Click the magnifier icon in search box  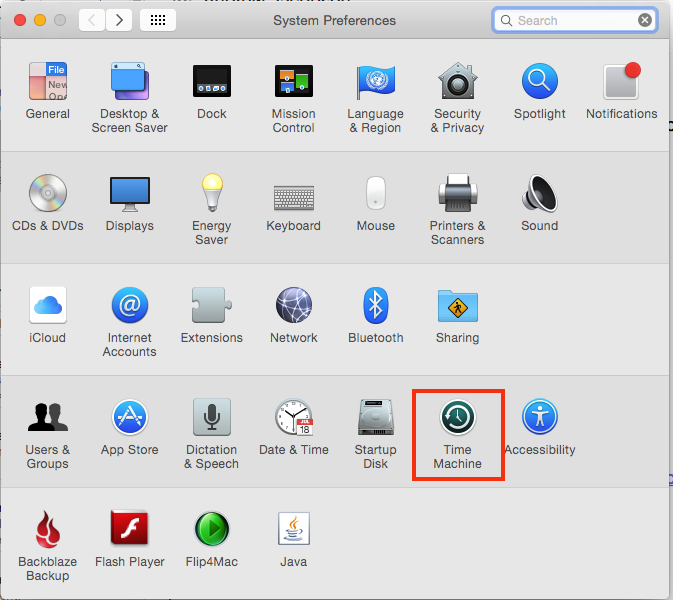coord(506,21)
